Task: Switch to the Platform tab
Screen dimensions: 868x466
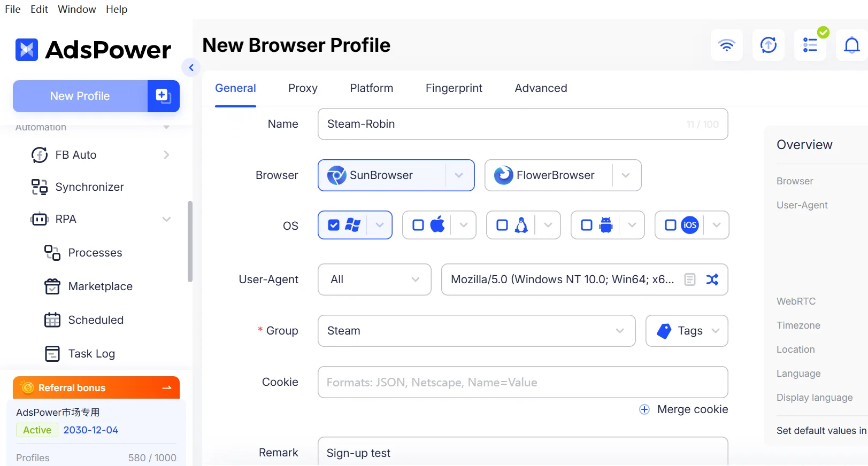Action: (372, 88)
